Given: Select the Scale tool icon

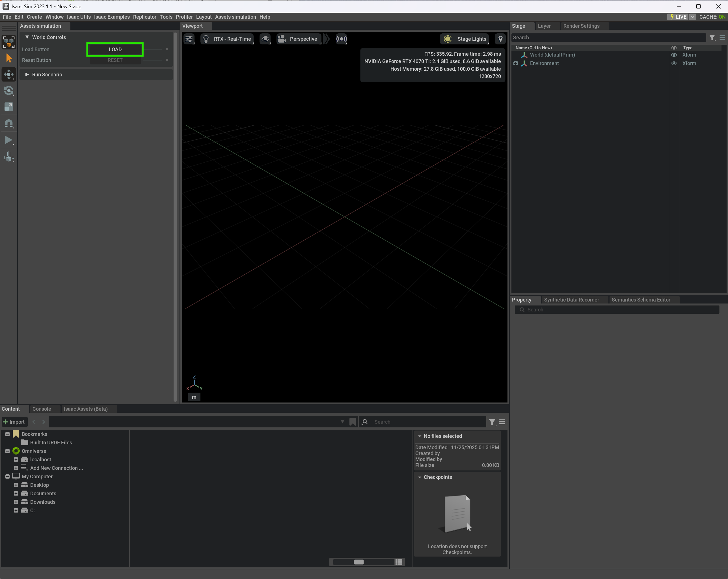Looking at the screenshot, I should [9, 107].
